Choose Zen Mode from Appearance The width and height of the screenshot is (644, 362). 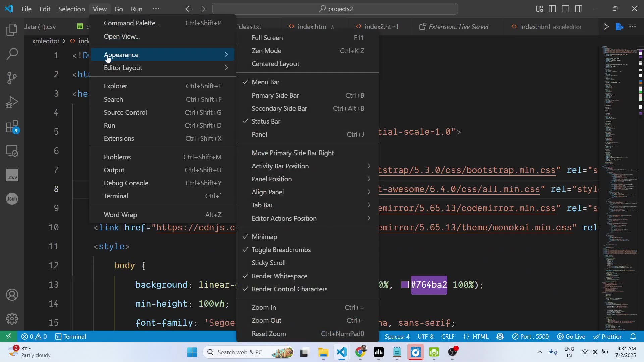pyautogui.click(x=308, y=51)
